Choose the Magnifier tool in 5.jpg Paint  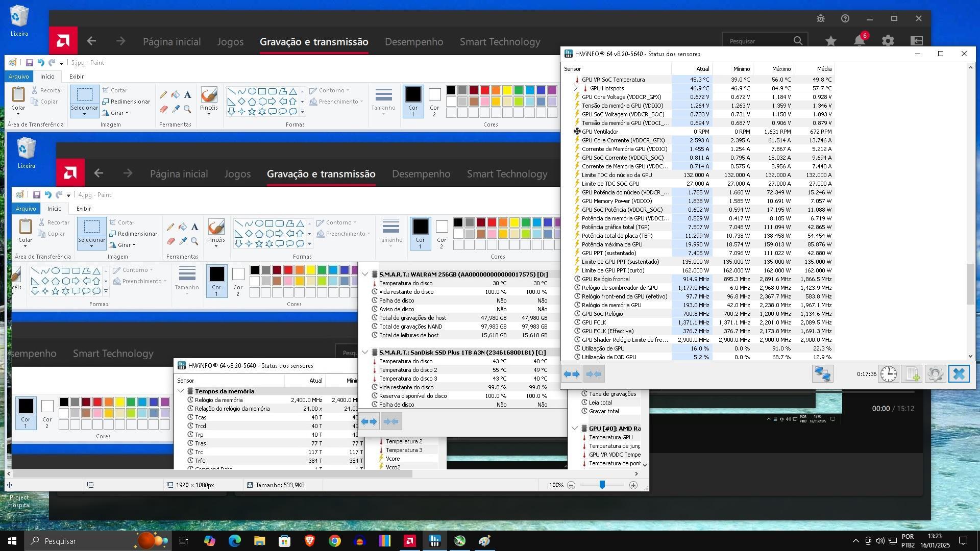click(x=188, y=109)
